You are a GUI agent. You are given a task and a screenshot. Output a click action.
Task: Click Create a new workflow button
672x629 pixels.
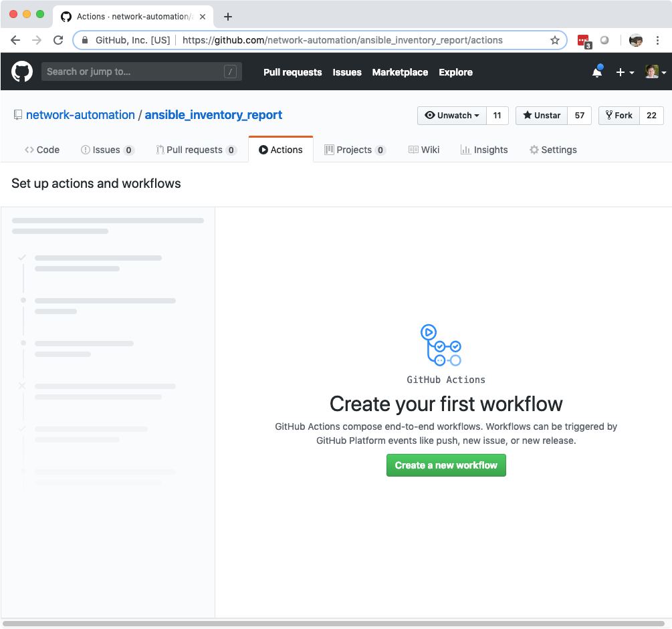pos(446,465)
